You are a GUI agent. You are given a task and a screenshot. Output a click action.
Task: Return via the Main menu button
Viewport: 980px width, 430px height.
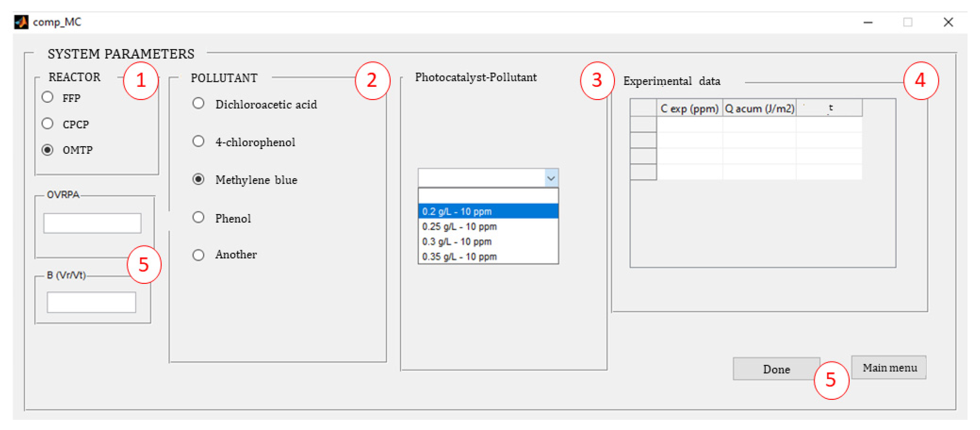pos(889,368)
